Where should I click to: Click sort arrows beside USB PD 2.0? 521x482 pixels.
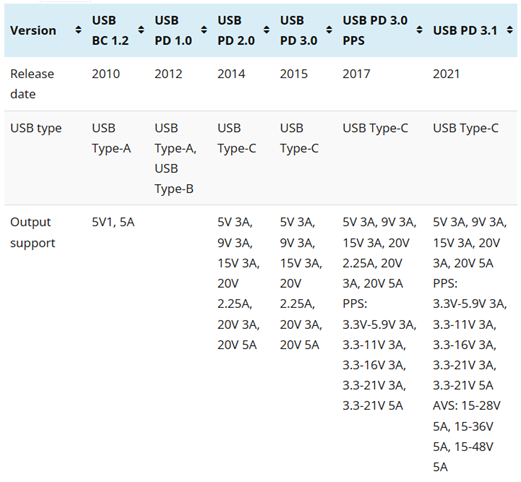pos(266,30)
